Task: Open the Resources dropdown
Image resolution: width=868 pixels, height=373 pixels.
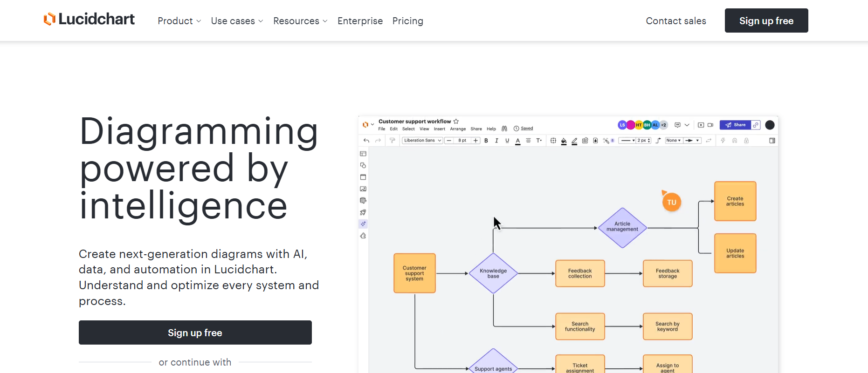Action: point(300,21)
